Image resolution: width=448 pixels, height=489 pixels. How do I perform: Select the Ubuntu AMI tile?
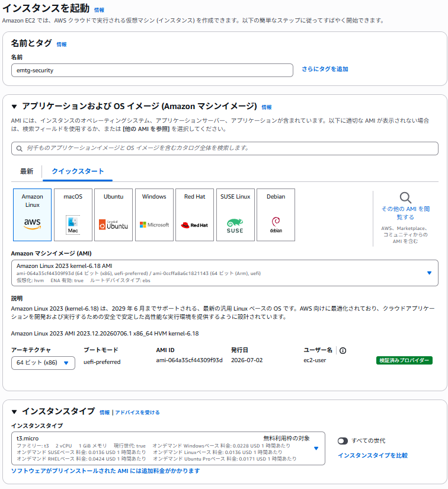(x=113, y=215)
